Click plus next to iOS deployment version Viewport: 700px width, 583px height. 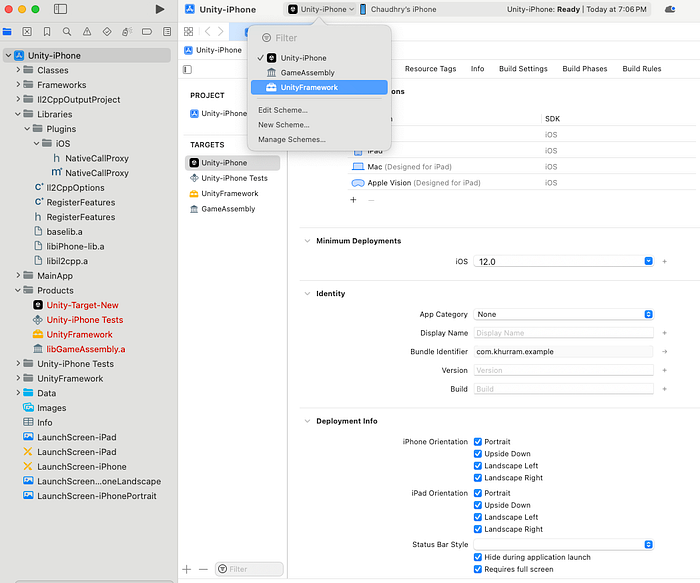pos(664,262)
